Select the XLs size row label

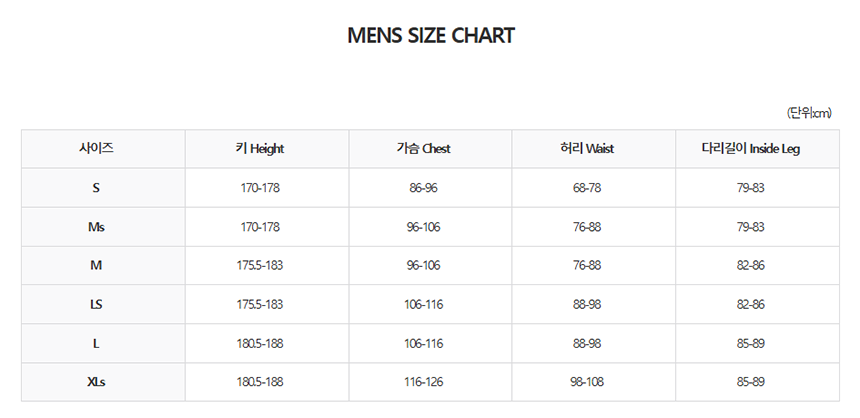pyautogui.click(x=96, y=382)
